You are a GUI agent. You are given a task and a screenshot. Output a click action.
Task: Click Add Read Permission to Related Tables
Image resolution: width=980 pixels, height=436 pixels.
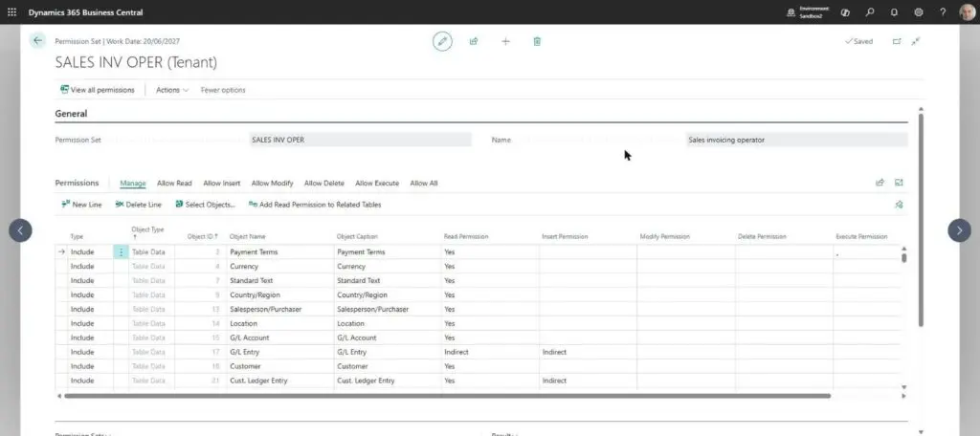[314, 205]
